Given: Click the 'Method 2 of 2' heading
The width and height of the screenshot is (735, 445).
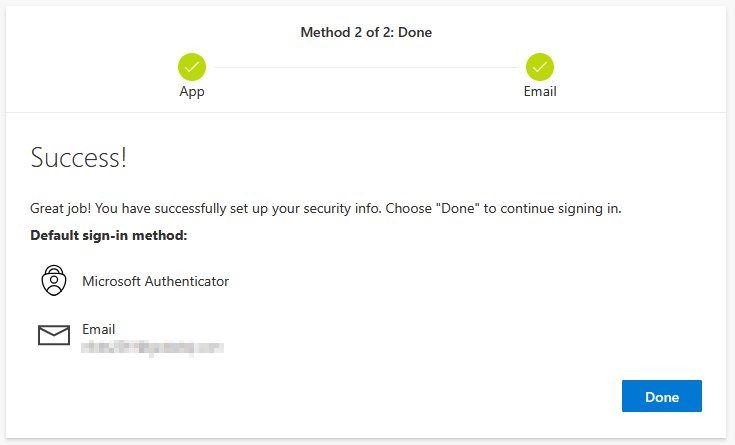Looking at the screenshot, I should pyautogui.click(x=340, y=32).
